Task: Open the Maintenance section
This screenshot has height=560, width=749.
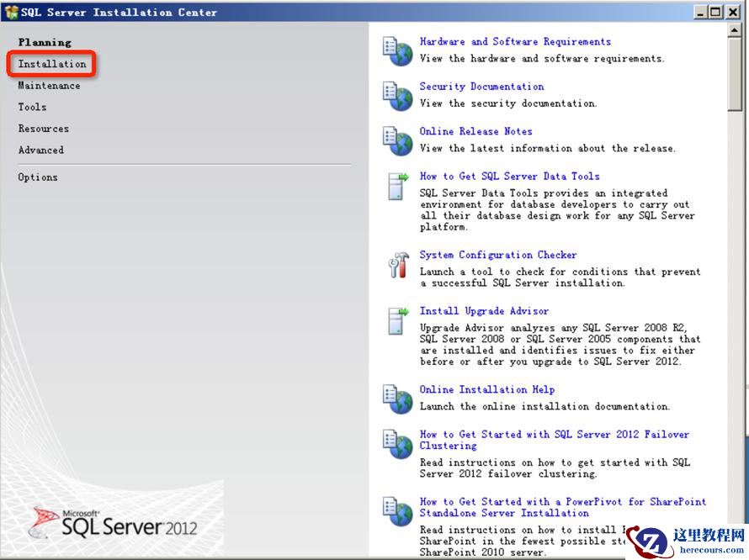Action: coord(50,86)
